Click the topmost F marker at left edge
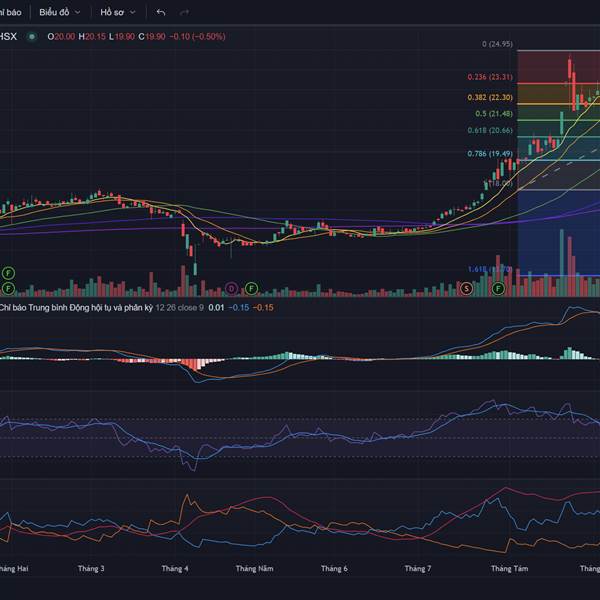Image resolution: width=600 pixels, height=600 pixels. coord(8,272)
